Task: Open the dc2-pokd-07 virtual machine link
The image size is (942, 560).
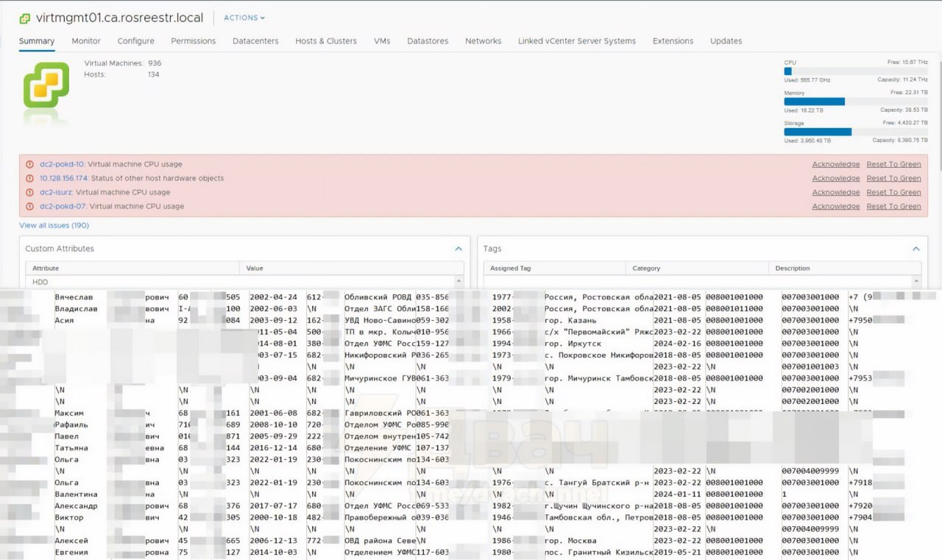Action: (63, 207)
